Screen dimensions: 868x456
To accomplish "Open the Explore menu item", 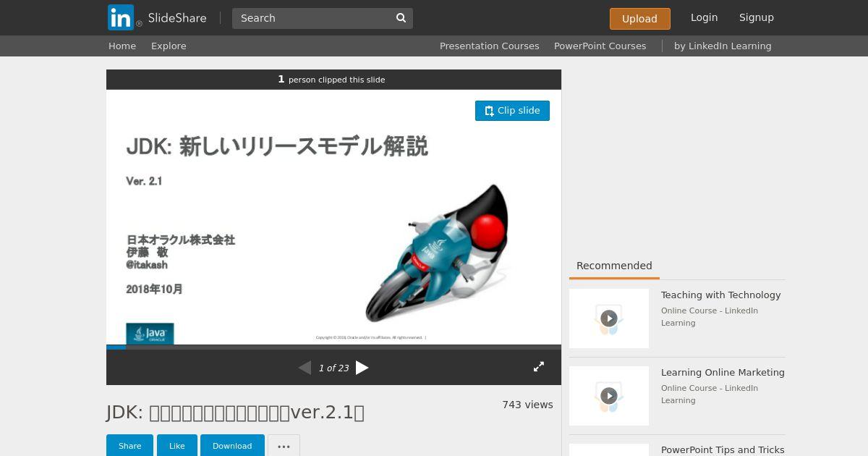I will click(169, 46).
